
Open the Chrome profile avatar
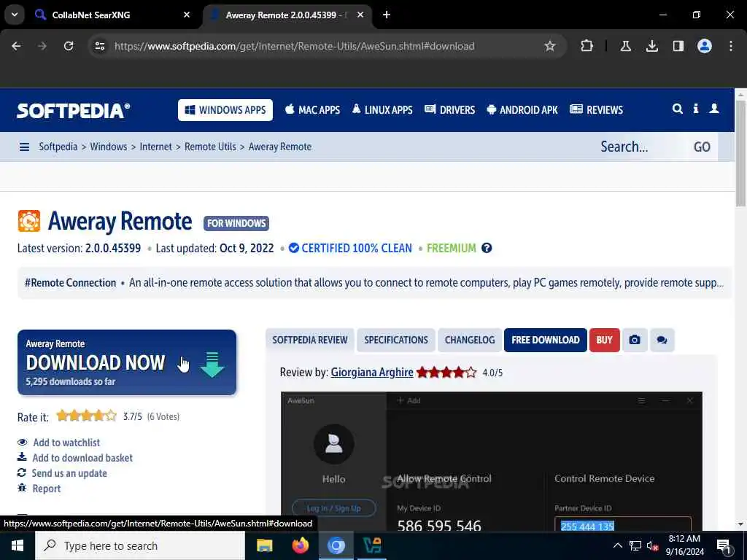(x=704, y=46)
